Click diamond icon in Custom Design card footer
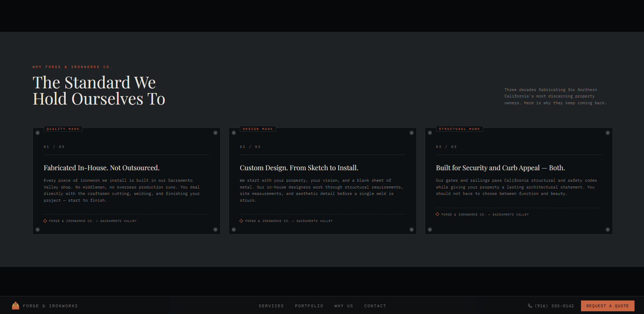Image resolution: width=644 pixels, height=314 pixels. (x=241, y=221)
